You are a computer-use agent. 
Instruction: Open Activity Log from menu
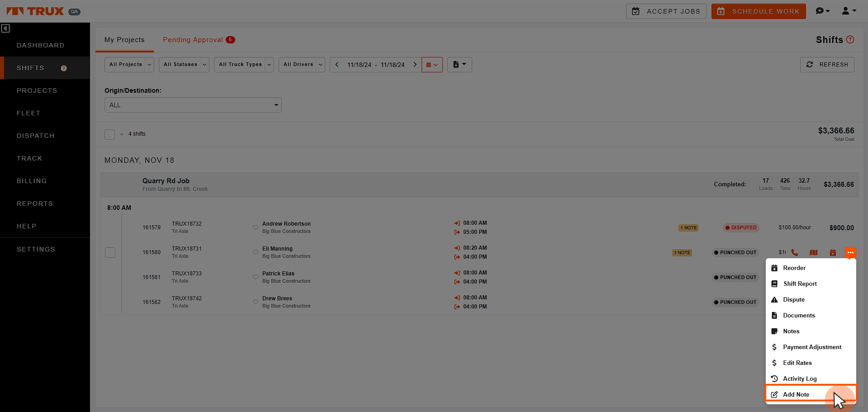pos(811,379)
